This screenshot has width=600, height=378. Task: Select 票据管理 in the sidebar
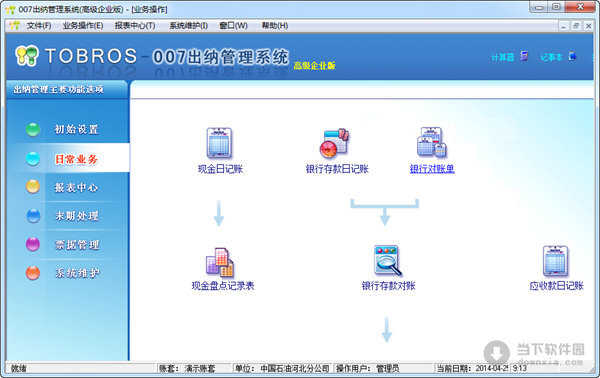click(x=77, y=244)
